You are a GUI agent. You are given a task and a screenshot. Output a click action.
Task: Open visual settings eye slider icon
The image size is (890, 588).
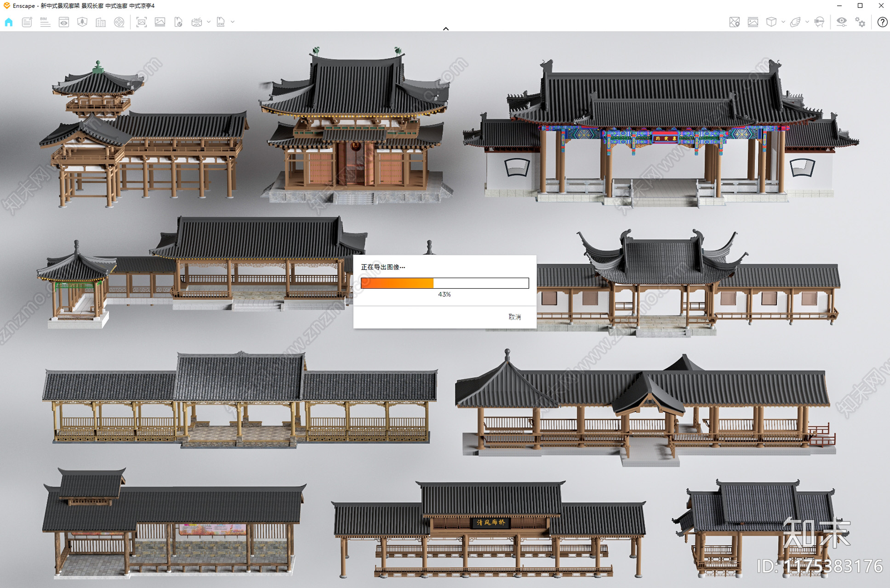[x=842, y=22]
